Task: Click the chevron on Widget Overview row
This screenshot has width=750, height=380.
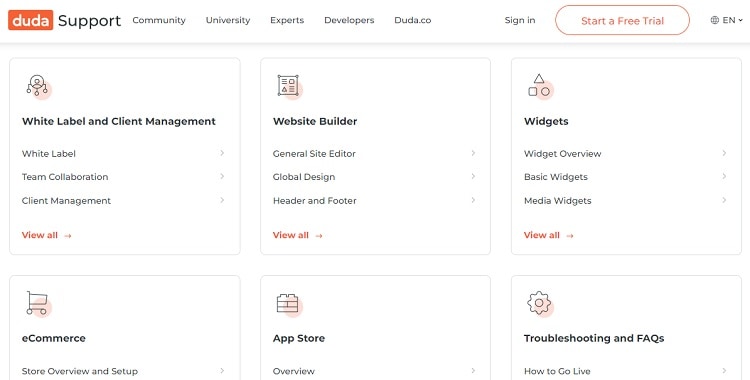Action: (724, 153)
